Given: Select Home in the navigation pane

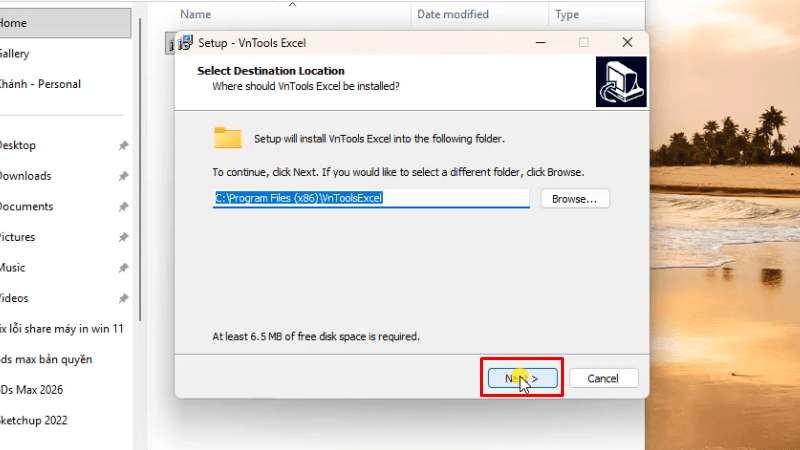Looking at the screenshot, I should pyautogui.click(x=65, y=23).
